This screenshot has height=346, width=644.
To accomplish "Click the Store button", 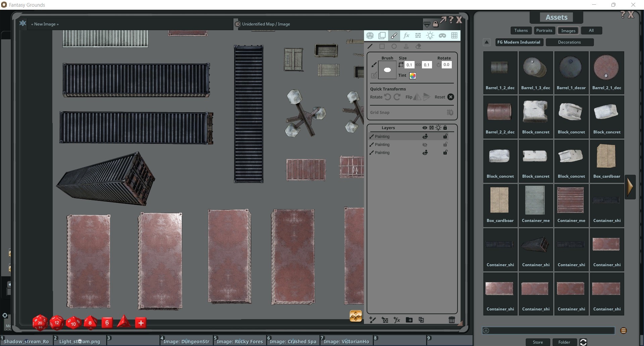I will pos(538,342).
